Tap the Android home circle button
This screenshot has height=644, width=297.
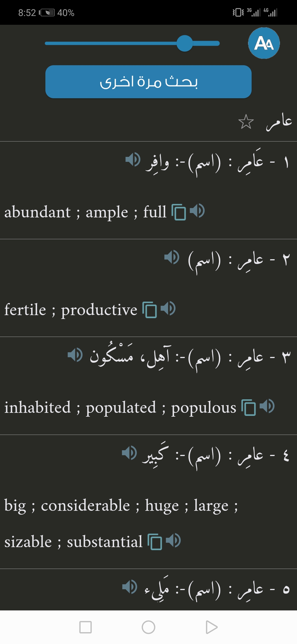[148, 627]
